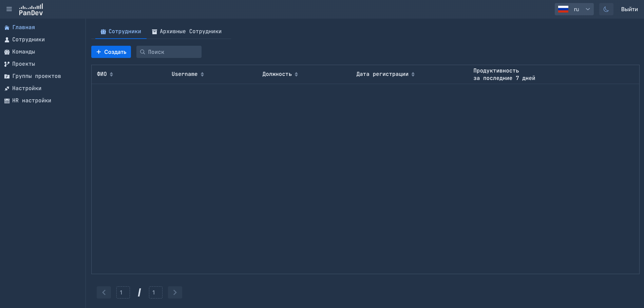Select the Настройки rocket icon

pos(6,88)
